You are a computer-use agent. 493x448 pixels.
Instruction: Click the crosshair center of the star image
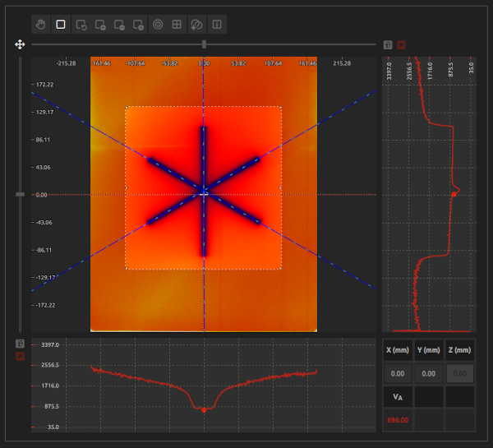click(204, 195)
